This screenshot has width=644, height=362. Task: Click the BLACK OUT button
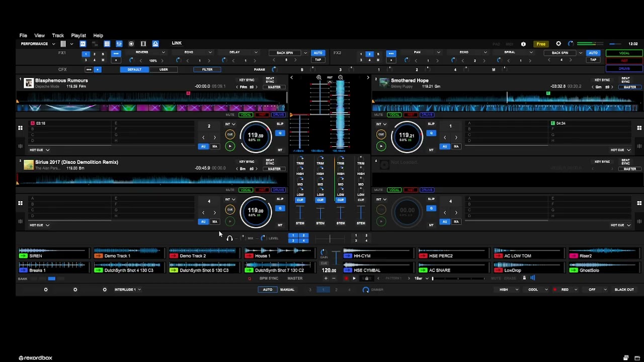pos(624,290)
